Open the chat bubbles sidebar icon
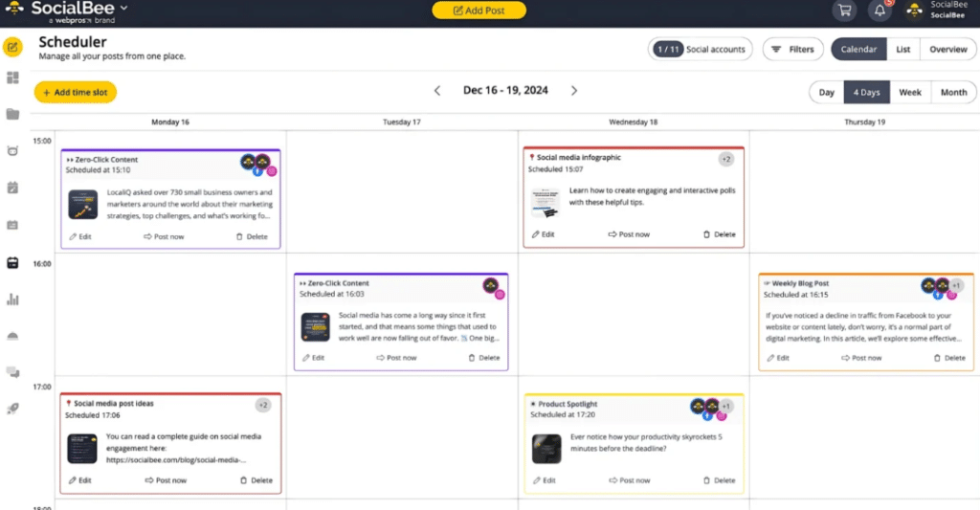 (x=12, y=372)
